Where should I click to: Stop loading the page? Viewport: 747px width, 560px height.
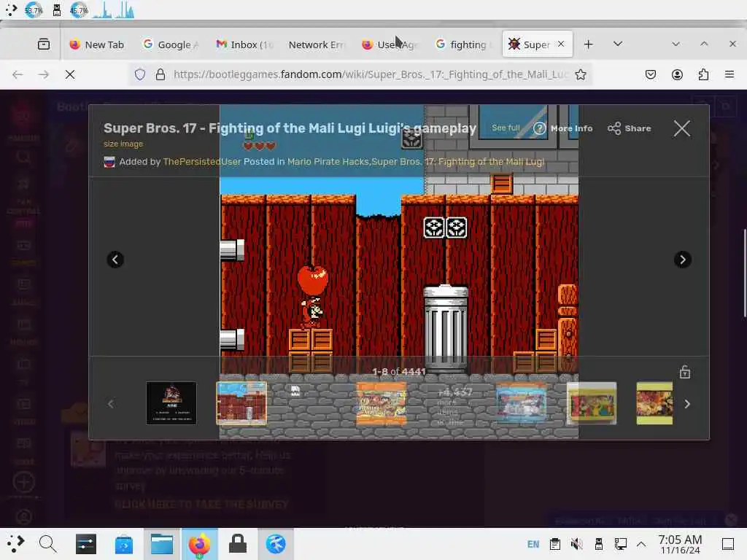coord(70,74)
